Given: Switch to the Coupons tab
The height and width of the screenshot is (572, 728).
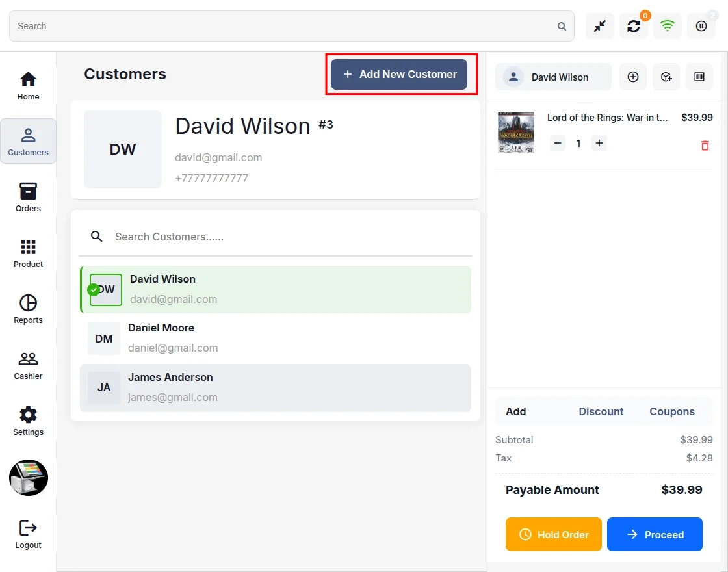Looking at the screenshot, I should coord(672,412).
